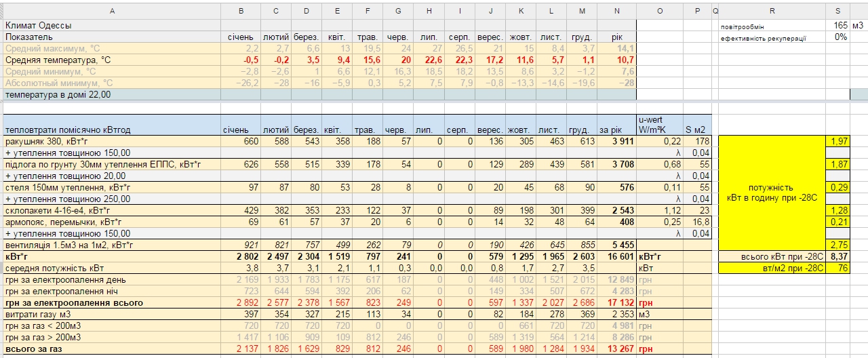Click the 'всього кВт при -28С' label
This screenshot has width=868, height=358.
(772, 256)
